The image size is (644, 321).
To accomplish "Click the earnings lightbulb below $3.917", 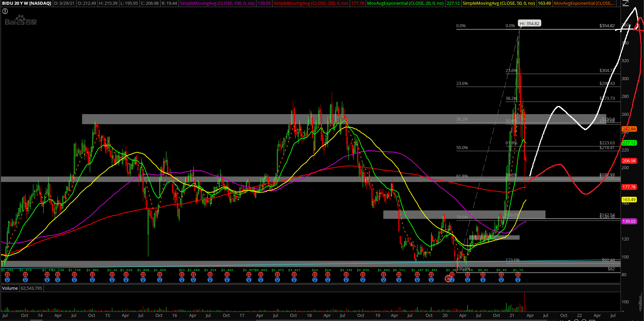I will tap(294, 280).
